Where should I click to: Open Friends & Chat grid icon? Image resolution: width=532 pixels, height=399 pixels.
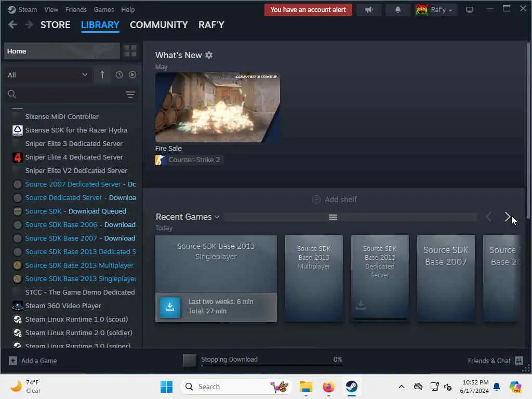[x=519, y=361]
